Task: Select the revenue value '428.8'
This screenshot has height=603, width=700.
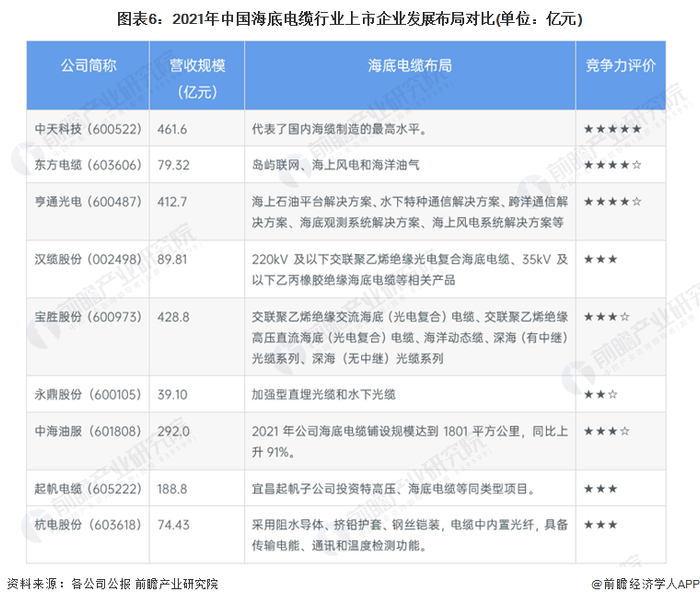Action: pyautogui.click(x=173, y=317)
